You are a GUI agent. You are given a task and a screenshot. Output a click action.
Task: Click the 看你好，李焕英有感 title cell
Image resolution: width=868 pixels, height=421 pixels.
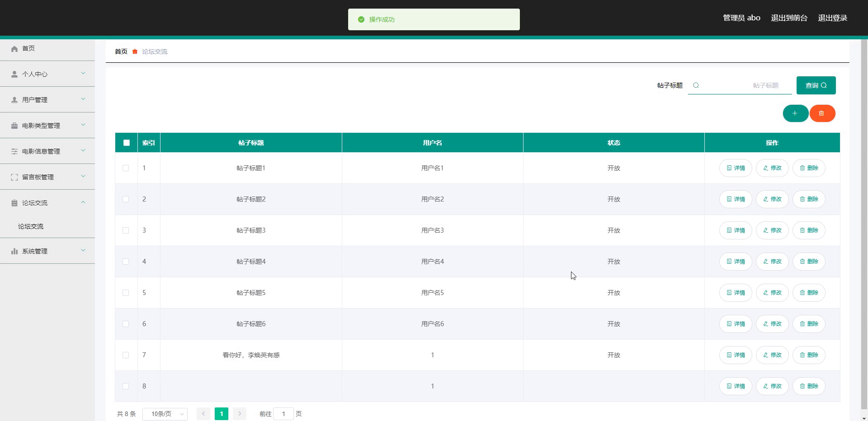(x=251, y=355)
